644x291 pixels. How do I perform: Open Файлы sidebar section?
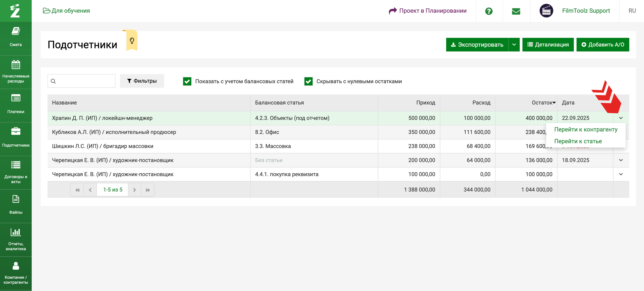click(x=15, y=205)
